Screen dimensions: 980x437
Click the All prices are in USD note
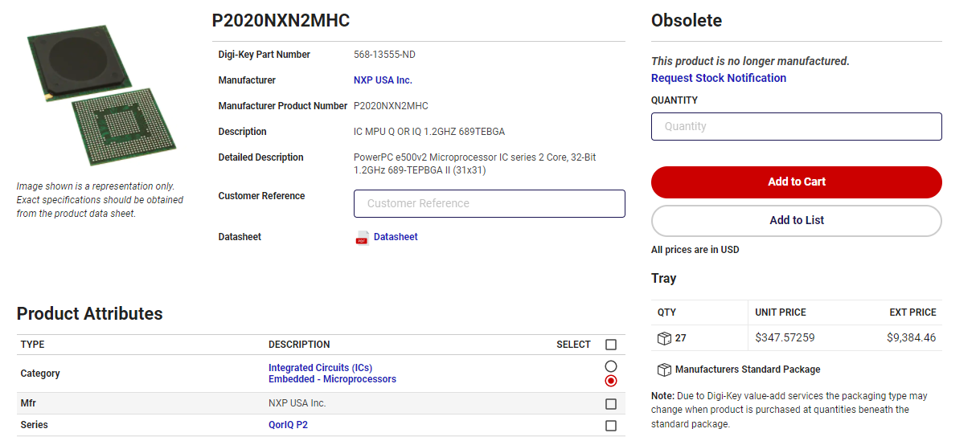(x=695, y=250)
